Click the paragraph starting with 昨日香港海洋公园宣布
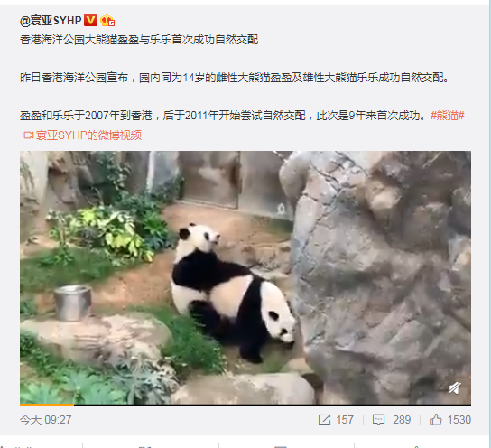Screen dimensions: 491x448 point(235,78)
